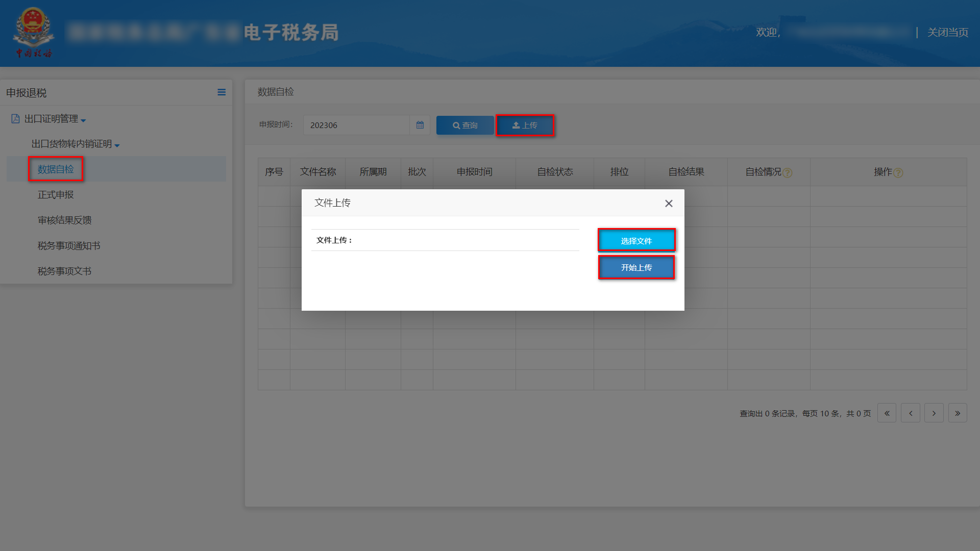Go to the previous results page
Screen dimensions: 980x551
pos(910,413)
